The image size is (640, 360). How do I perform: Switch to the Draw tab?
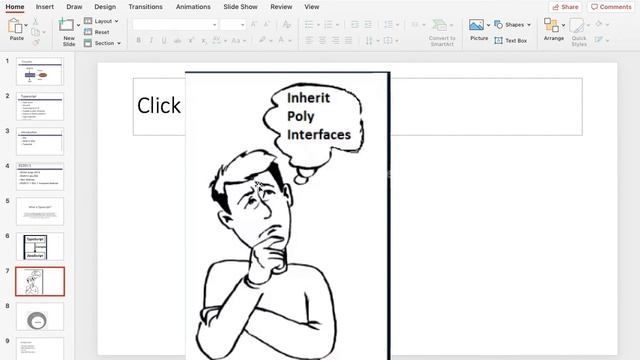point(74,7)
